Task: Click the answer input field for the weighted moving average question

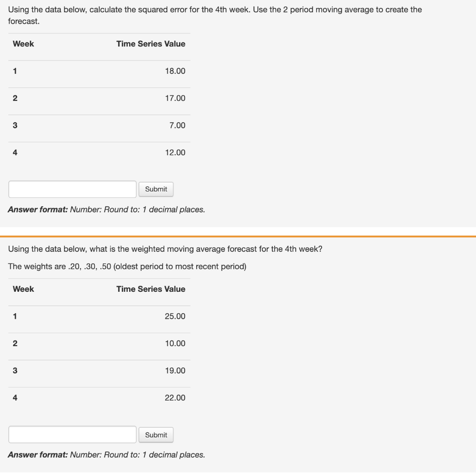Action: point(72,434)
